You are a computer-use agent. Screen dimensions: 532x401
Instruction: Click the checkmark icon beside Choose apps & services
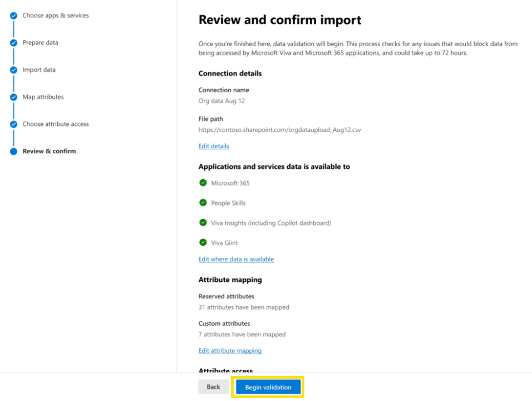click(x=14, y=16)
